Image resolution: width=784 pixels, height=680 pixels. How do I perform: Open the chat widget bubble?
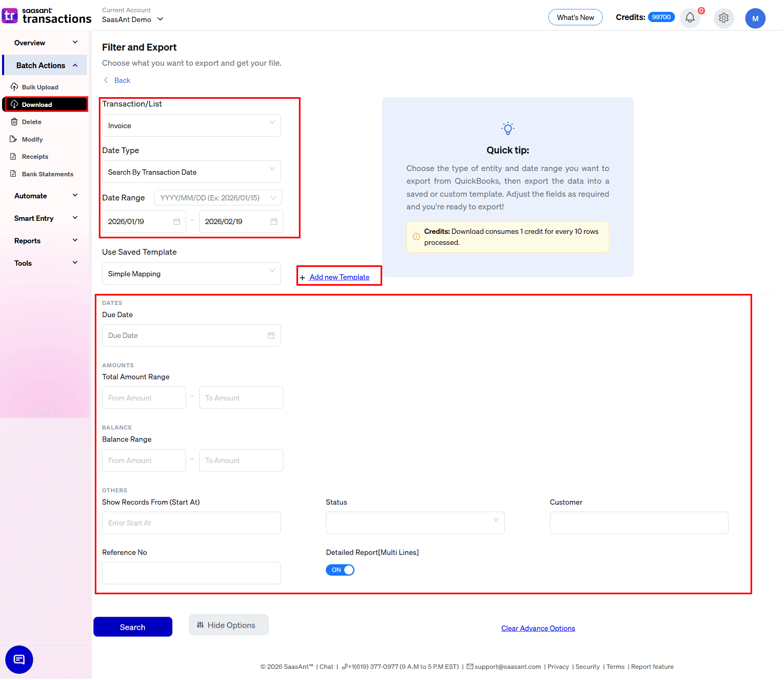coord(19,659)
